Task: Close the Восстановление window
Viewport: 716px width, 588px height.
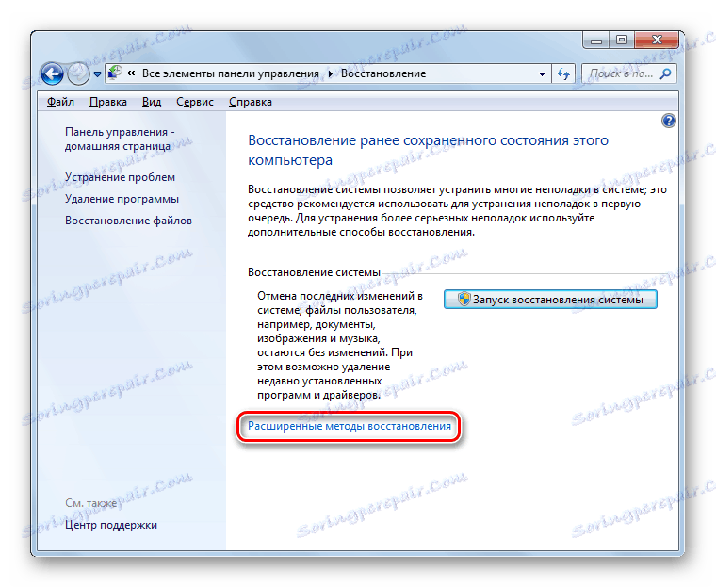Action: point(657,41)
